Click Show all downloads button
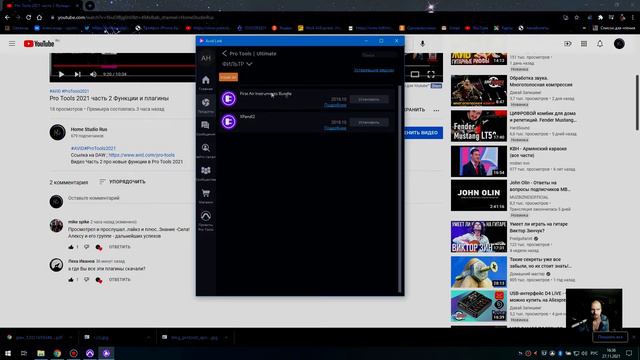This screenshot has width=640, height=360. click(610, 337)
